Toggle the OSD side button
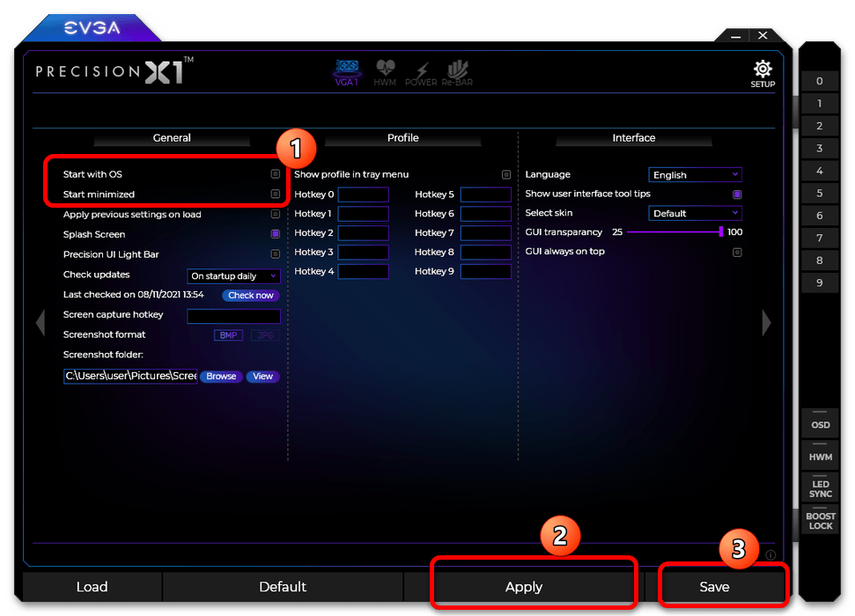The height and width of the screenshot is (616, 855). (820, 422)
